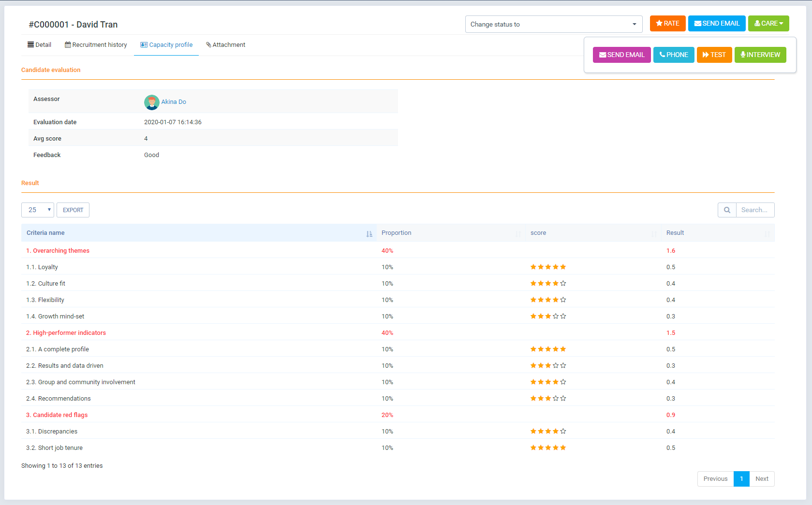The height and width of the screenshot is (505, 812).
Task: Open the Recruitment history tab
Action: pyautogui.click(x=96, y=45)
